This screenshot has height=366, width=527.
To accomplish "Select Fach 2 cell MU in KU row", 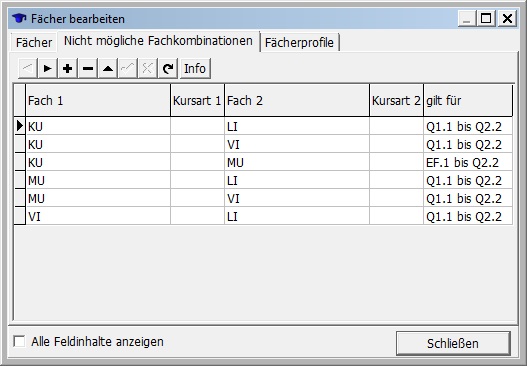I will (x=297, y=163).
